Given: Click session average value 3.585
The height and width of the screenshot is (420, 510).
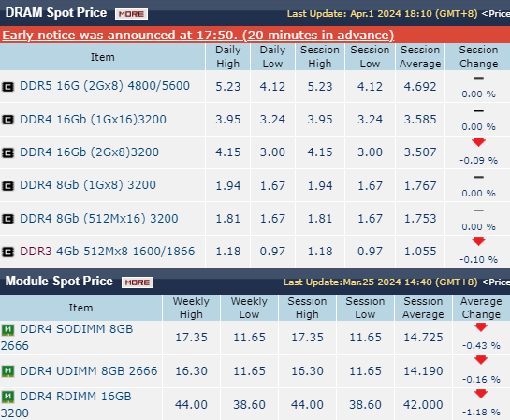Looking at the screenshot, I should 420,120.
